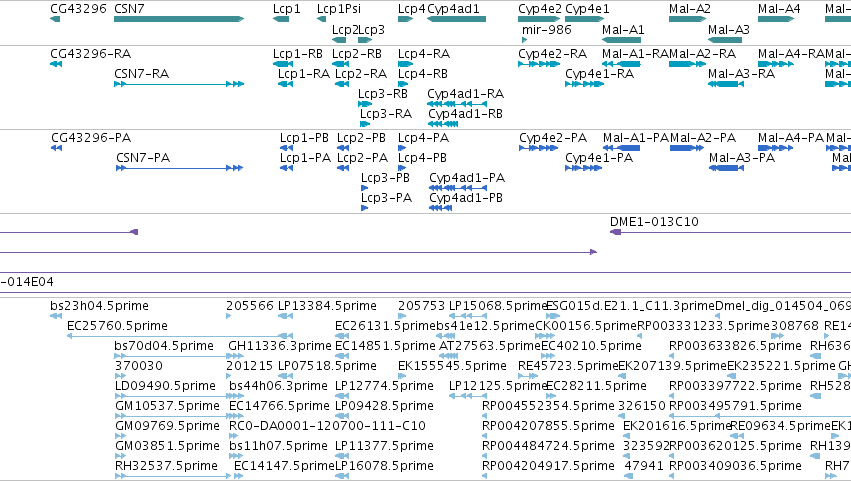The width and height of the screenshot is (851, 481).
Task: Click the Mal-A4 gene label
Action: coord(779,9)
